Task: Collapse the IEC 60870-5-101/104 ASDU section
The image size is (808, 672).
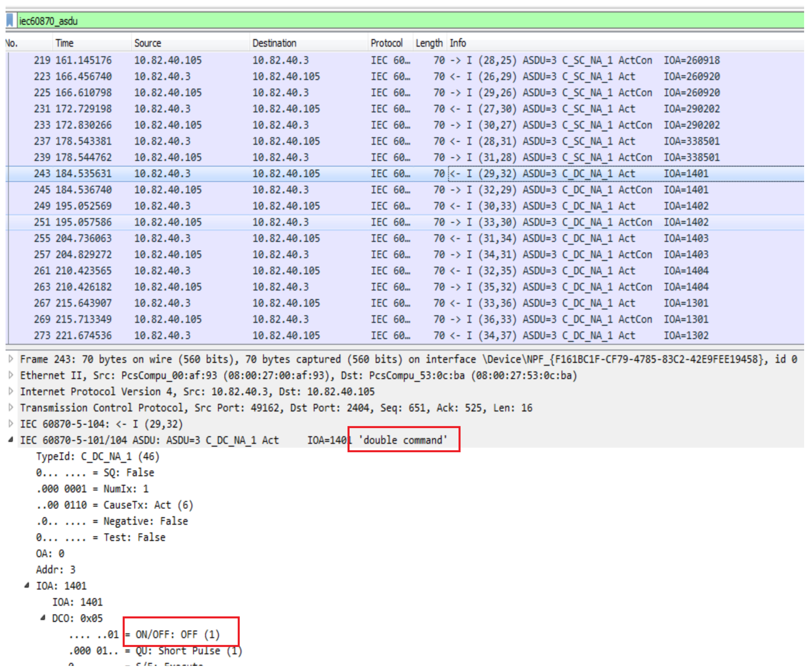Action: pos(11,440)
